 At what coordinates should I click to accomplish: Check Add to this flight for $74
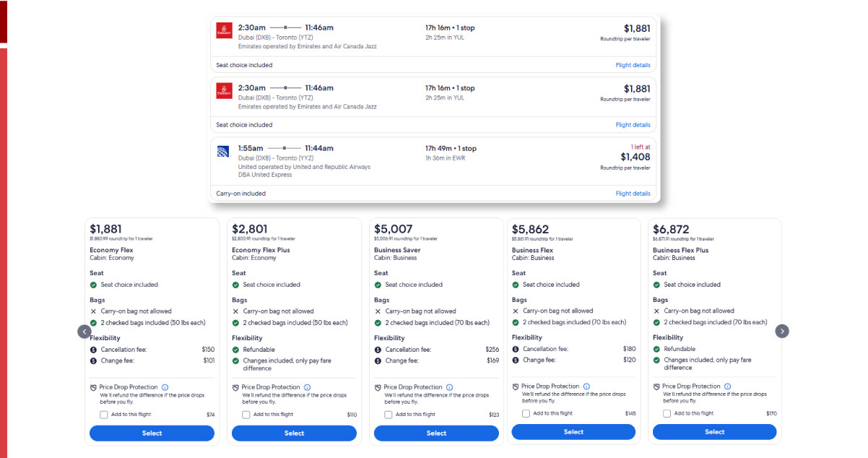(x=104, y=415)
